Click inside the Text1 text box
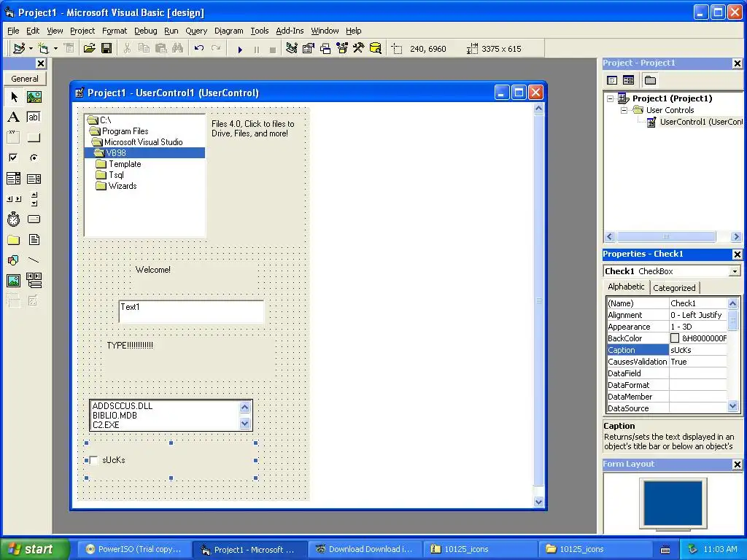This screenshot has width=747, height=560. (x=191, y=312)
